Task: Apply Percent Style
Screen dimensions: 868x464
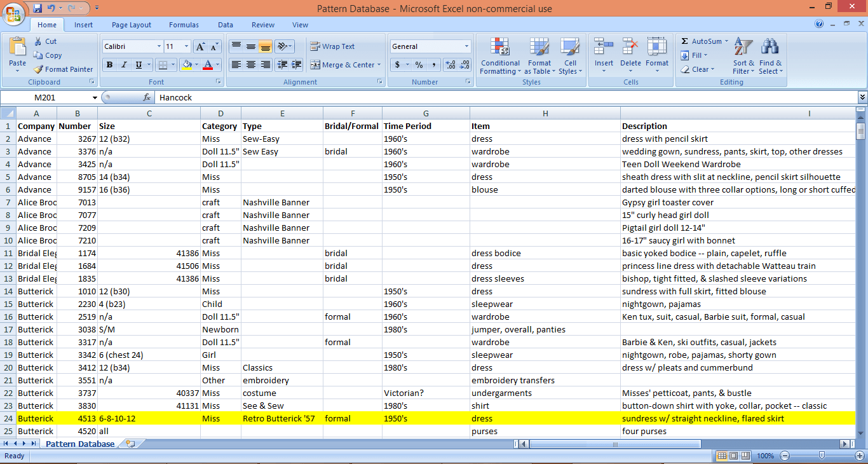Action: [419, 65]
